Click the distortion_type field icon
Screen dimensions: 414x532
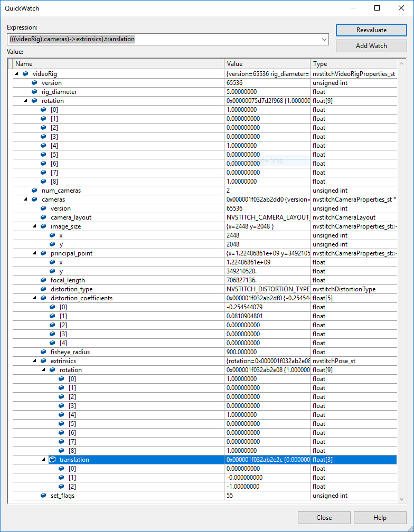pos(43,289)
